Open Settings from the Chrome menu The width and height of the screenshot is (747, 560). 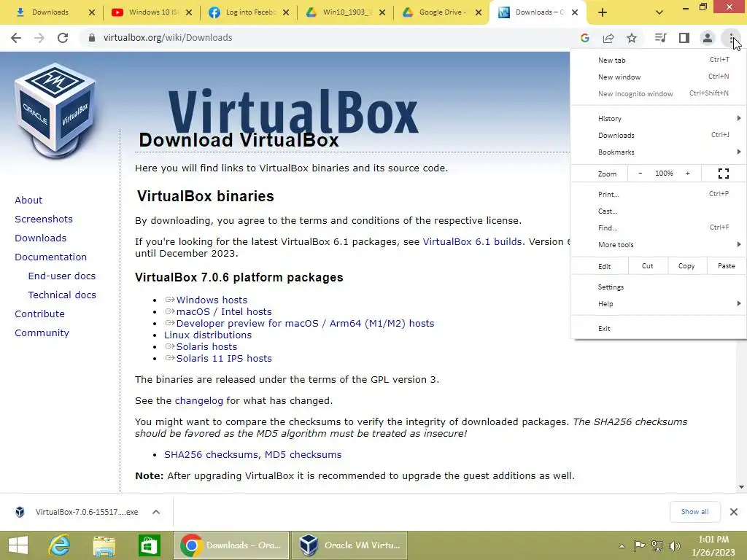(659, 287)
